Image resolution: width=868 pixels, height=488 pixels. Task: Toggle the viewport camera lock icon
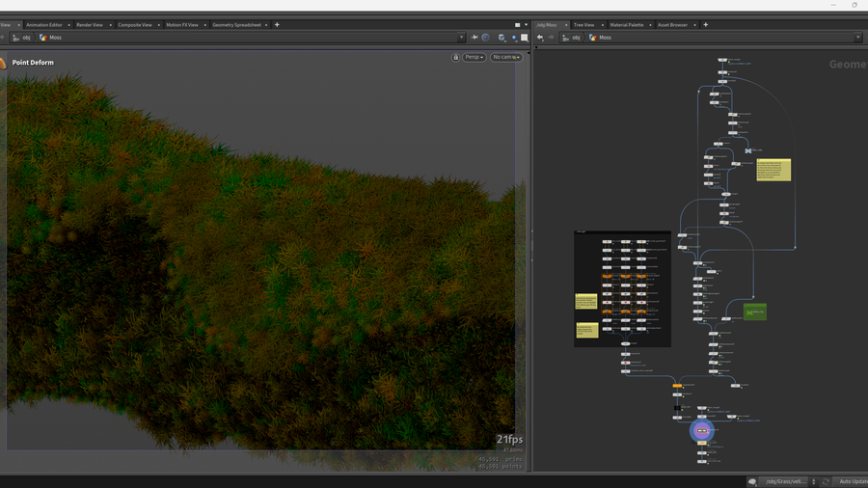(455, 58)
